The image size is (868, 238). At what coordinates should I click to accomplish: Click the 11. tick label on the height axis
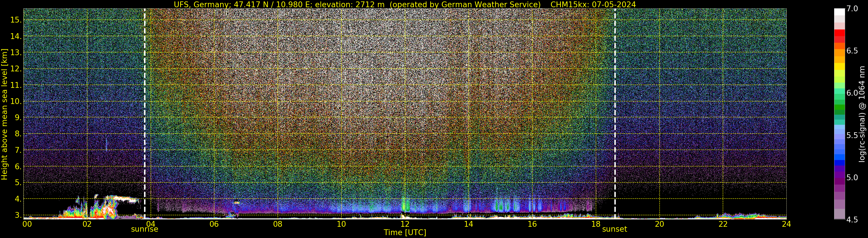(16, 85)
